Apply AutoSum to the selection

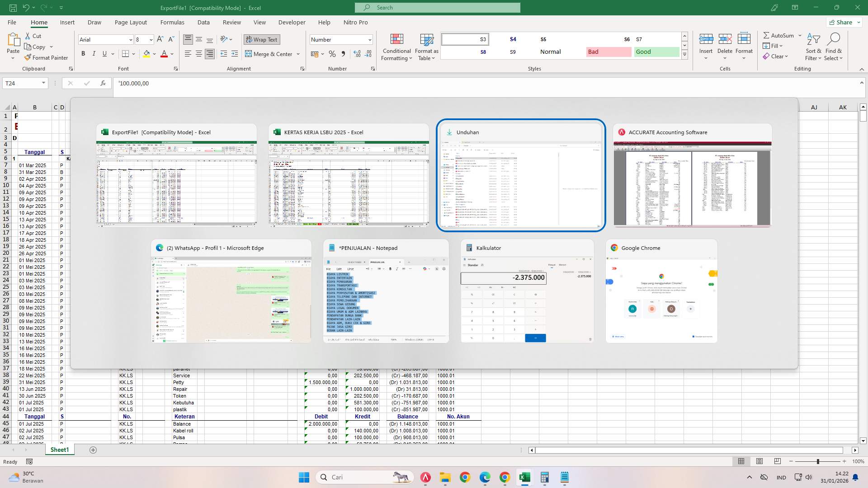pyautogui.click(x=779, y=35)
